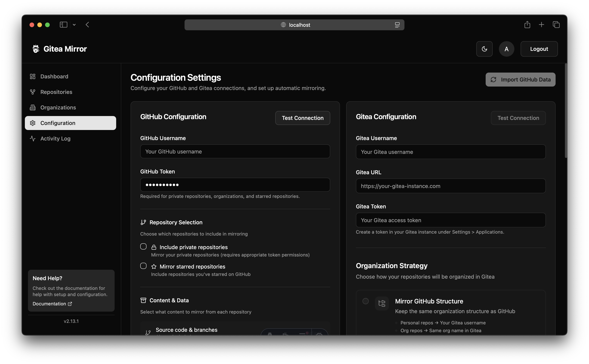Click the Gitea Mirror logo icon
589x364 pixels.
(x=36, y=49)
